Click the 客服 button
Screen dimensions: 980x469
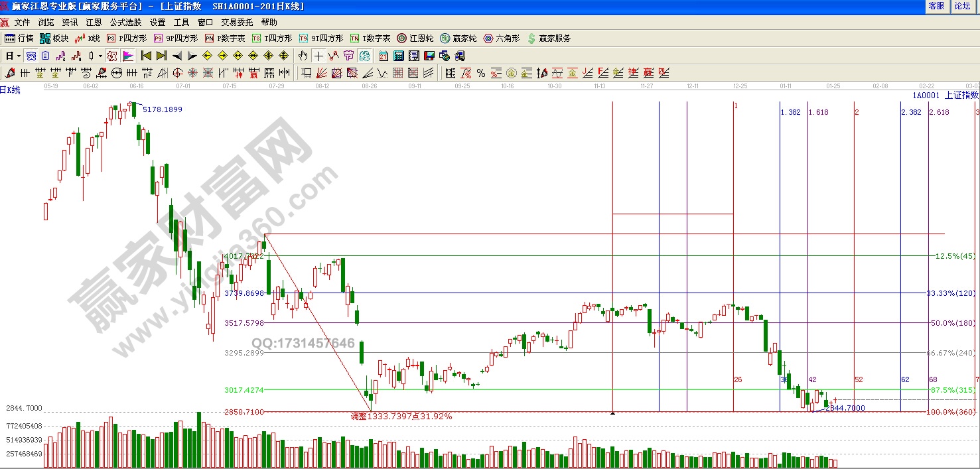tap(936, 6)
